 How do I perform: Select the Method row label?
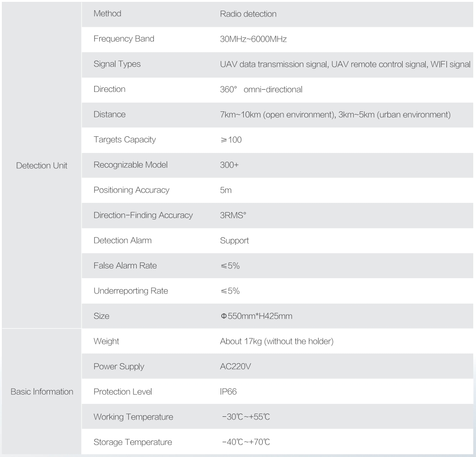pyautogui.click(x=107, y=14)
